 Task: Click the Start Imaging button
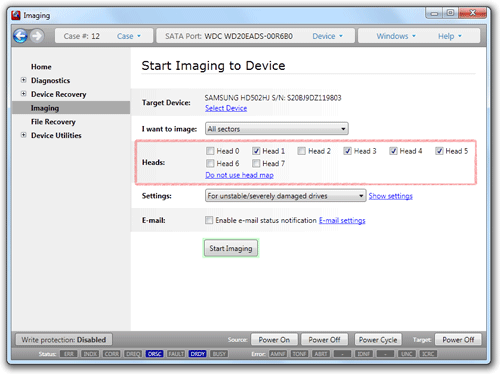click(231, 248)
